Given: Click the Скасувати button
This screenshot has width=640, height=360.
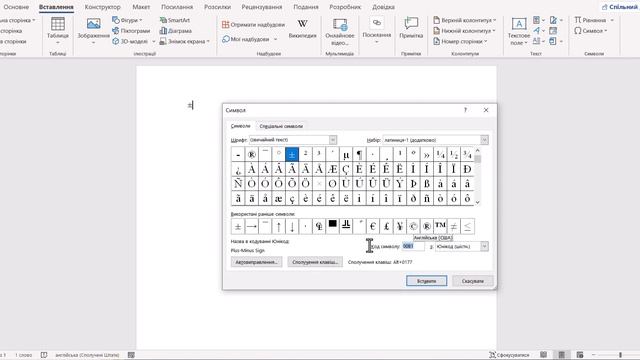Looking at the screenshot, I should click(x=473, y=281).
